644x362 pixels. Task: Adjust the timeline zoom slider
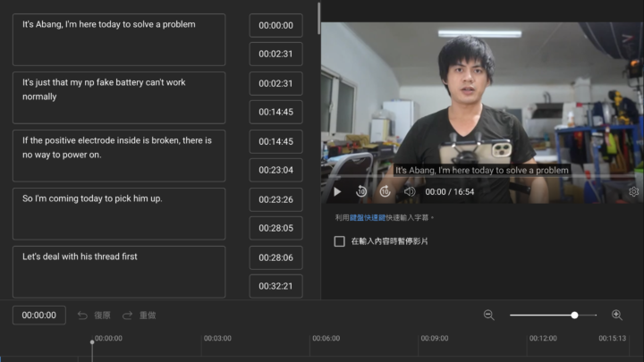pyautogui.click(x=574, y=315)
